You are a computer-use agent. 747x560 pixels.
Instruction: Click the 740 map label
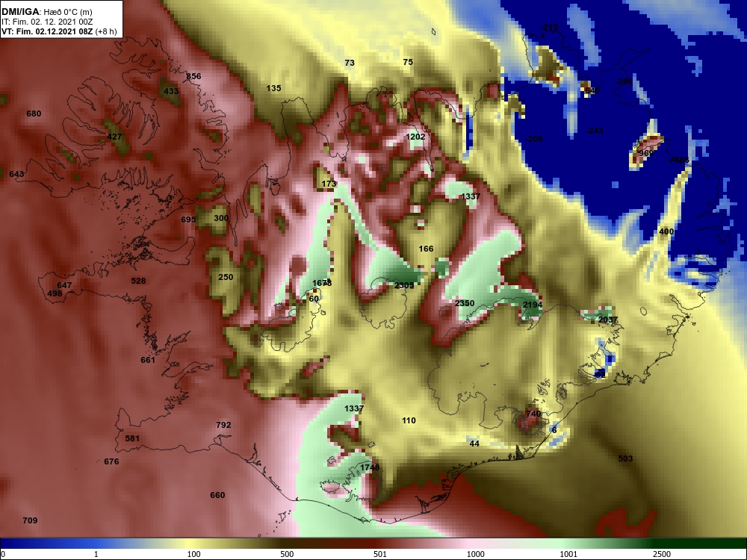[533, 414]
